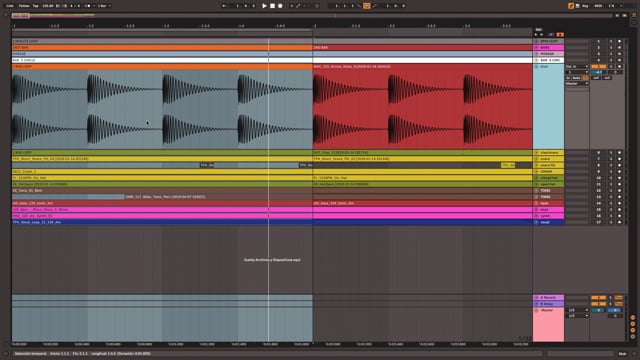This screenshot has height=360, width=640.
Task: Click the 4 / 4 time signature field
Action: click(x=75, y=6)
